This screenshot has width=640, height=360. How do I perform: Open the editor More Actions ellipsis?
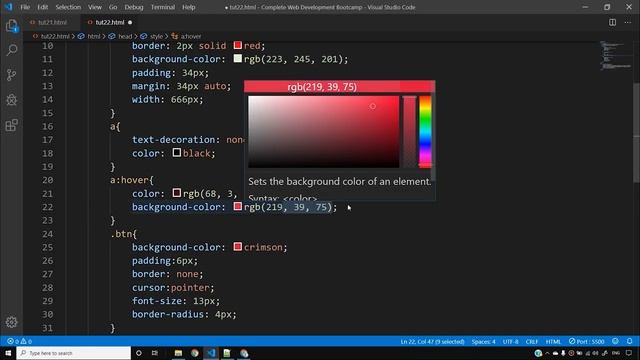pyautogui.click(x=628, y=22)
